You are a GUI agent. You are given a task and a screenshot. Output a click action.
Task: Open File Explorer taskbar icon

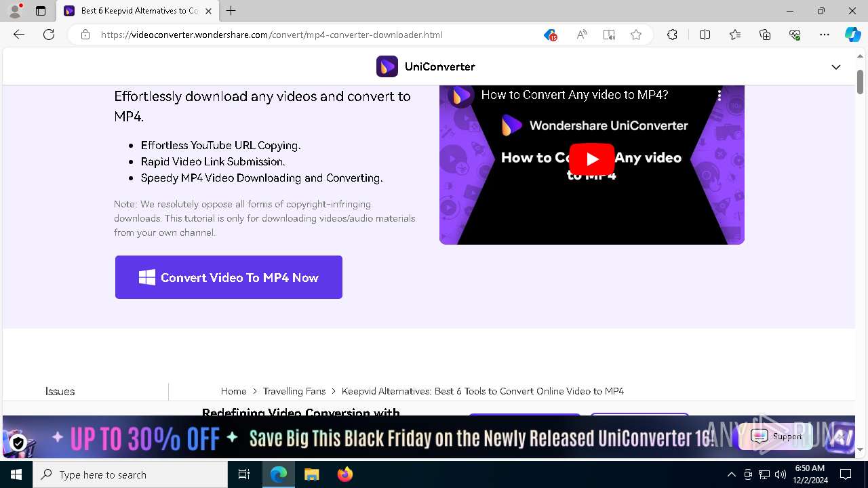(311, 474)
